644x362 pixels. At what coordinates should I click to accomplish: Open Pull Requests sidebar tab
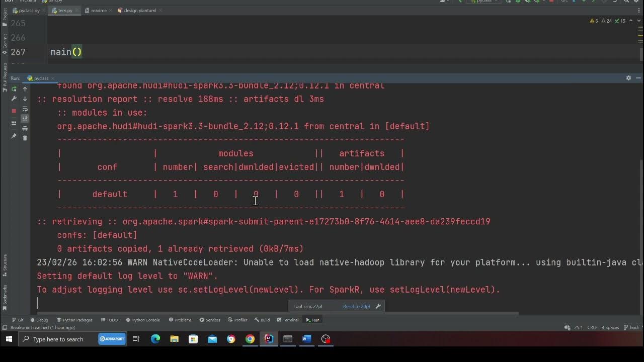(5, 76)
